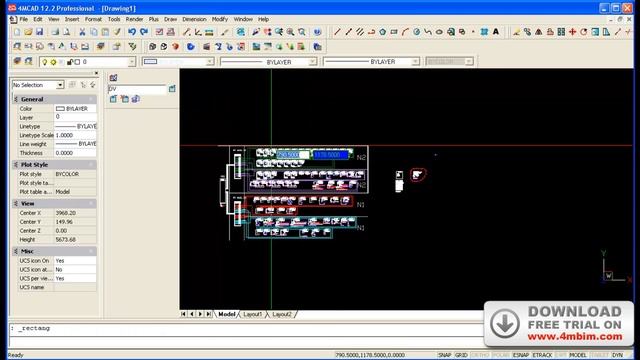
Task: Switch to the Layout1 tab
Action: coord(253,314)
